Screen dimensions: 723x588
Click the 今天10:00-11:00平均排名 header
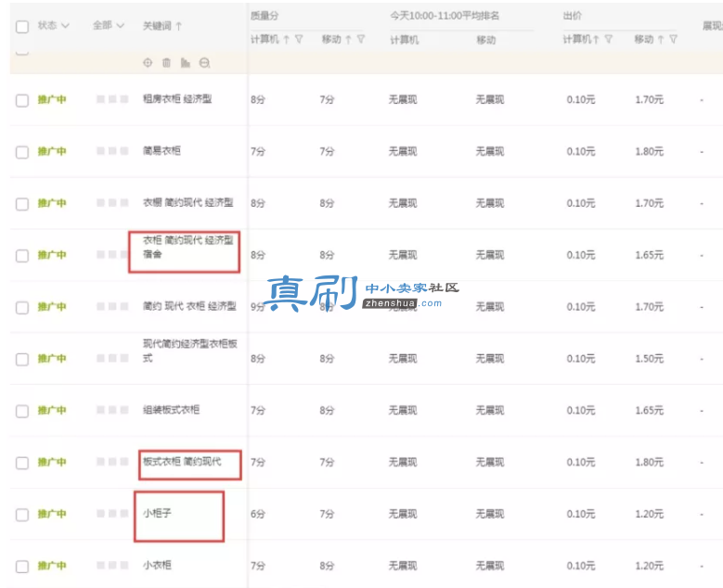(445, 16)
